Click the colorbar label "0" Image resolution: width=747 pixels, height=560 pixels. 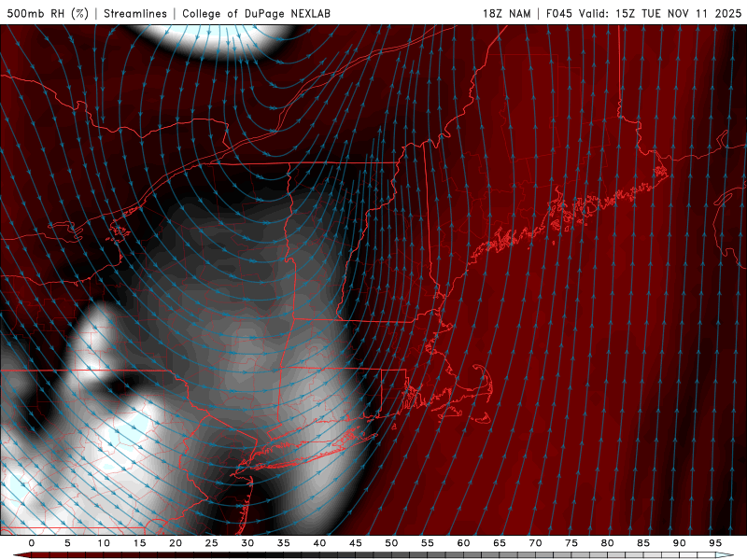32,543
